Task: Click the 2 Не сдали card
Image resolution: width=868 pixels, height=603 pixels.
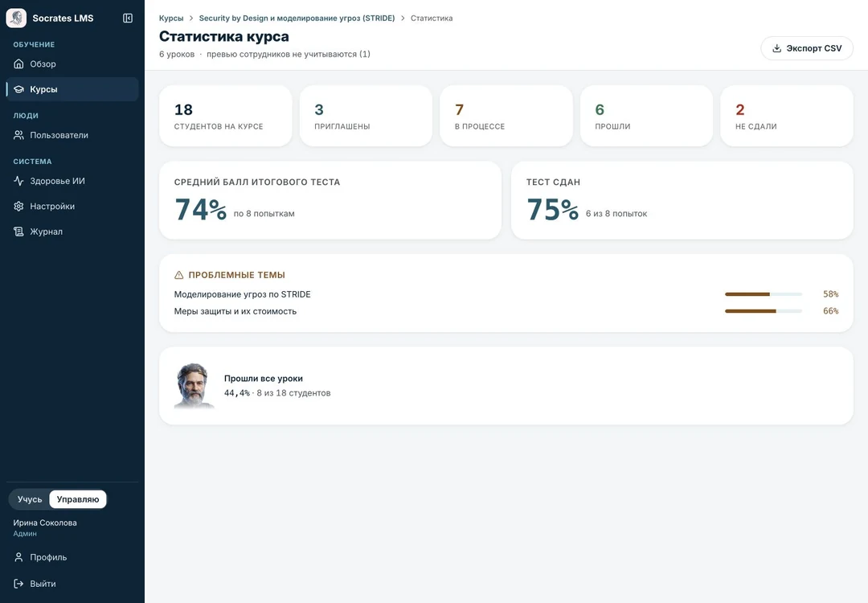Action: coord(787,116)
